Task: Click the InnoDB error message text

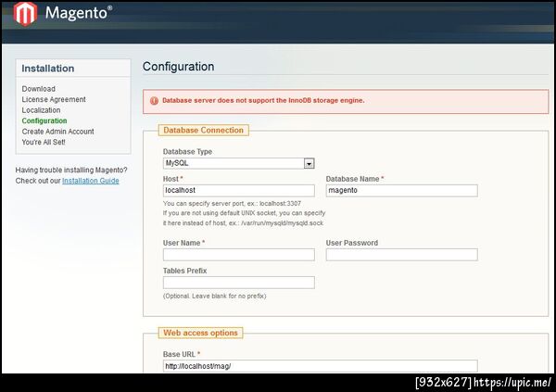Action: coord(263,100)
